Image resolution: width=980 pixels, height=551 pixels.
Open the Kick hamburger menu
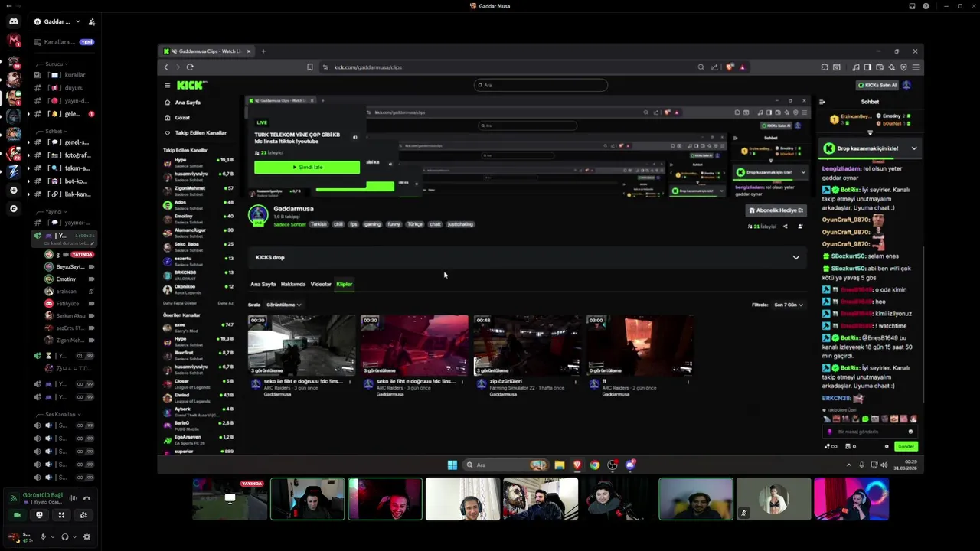click(x=167, y=85)
